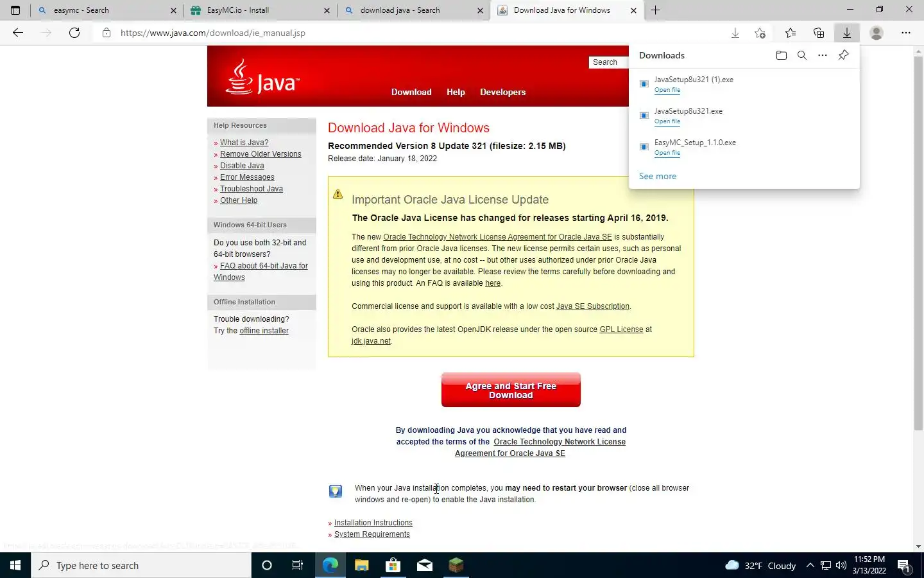
Task: Open more options in Downloads panel
Action: point(823,55)
